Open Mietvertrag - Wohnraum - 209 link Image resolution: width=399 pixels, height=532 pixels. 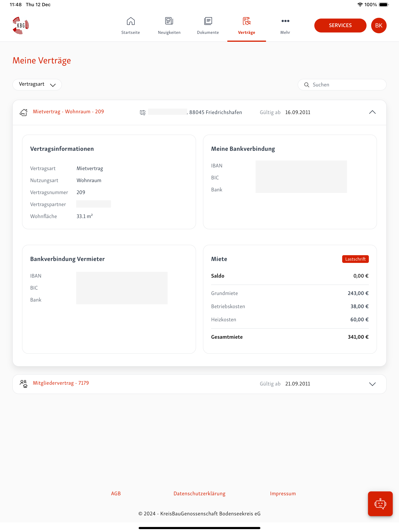pyautogui.click(x=68, y=112)
